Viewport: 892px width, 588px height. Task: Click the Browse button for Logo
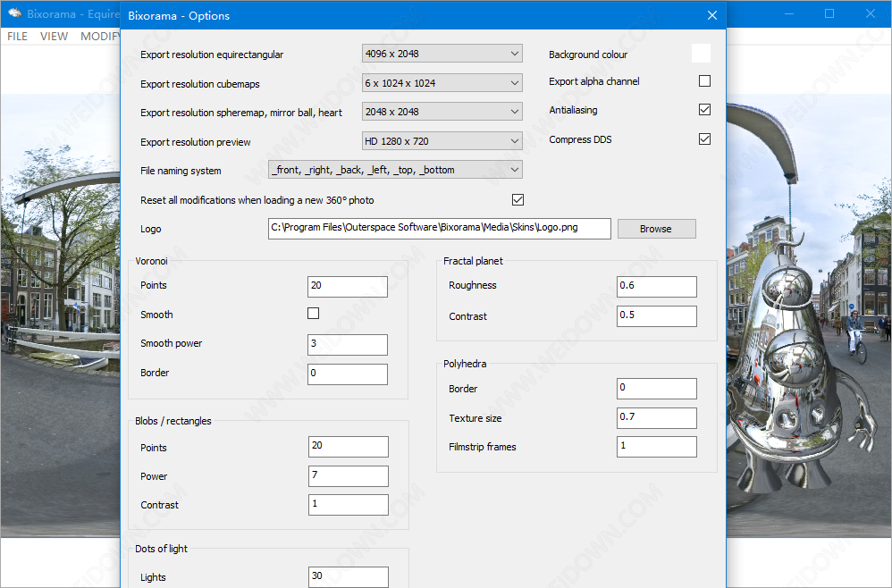click(656, 229)
